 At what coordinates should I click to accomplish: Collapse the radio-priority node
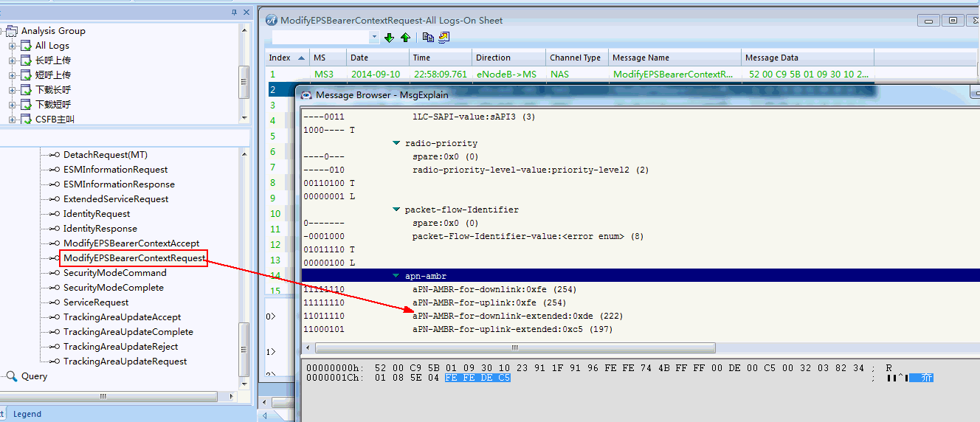(x=397, y=143)
